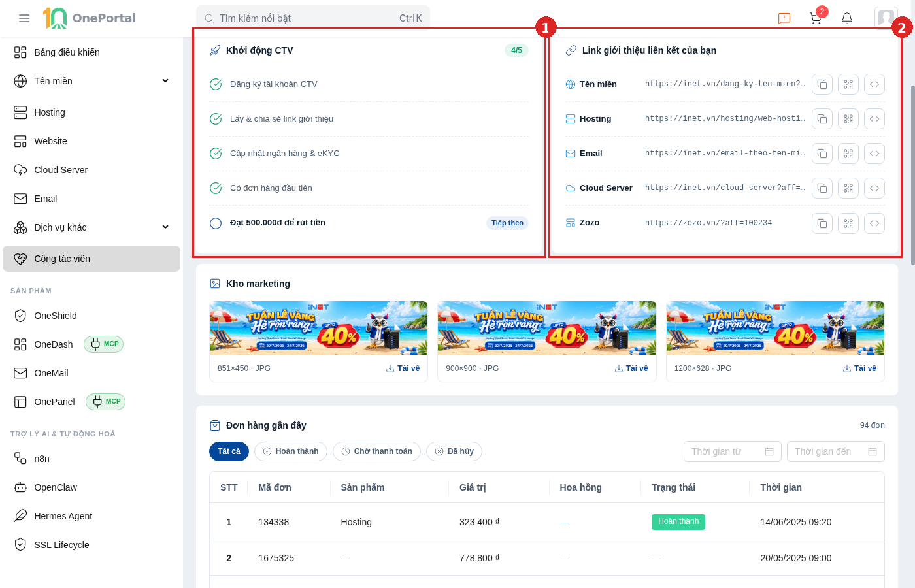Screen dimensions: 915x588
Task: Focus the Tìm kiếm nổi bật search box
Action: pos(313,18)
